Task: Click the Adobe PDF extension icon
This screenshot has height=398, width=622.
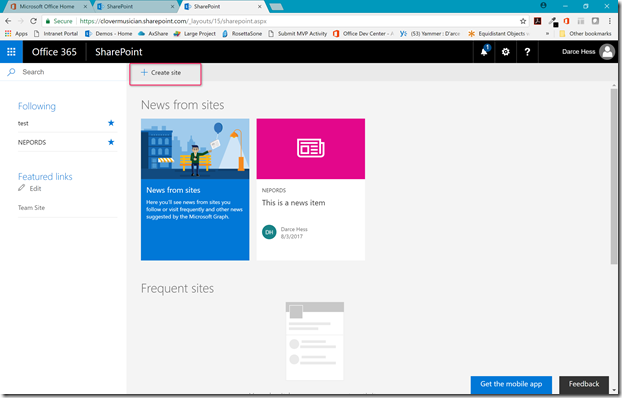Action: [538, 21]
